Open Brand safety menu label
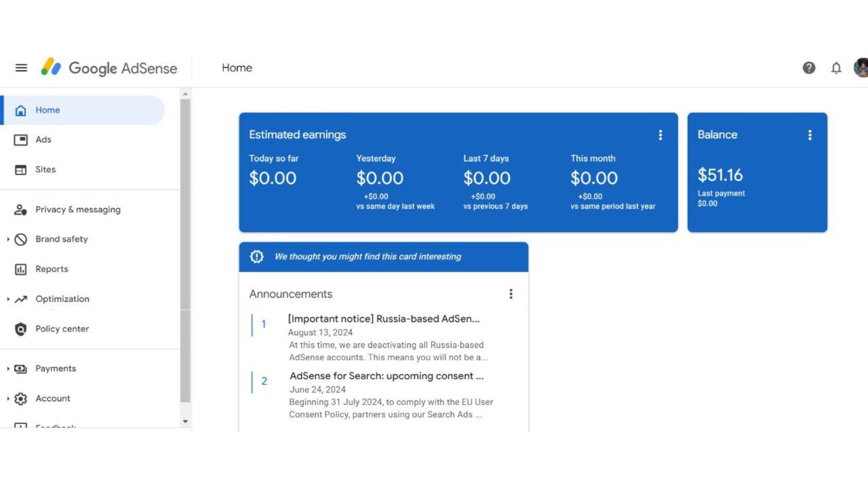 tap(62, 239)
